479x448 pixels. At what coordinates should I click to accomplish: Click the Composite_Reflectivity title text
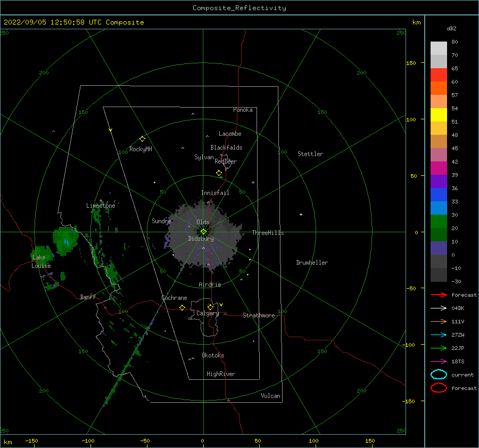pyautogui.click(x=240, y=8)
